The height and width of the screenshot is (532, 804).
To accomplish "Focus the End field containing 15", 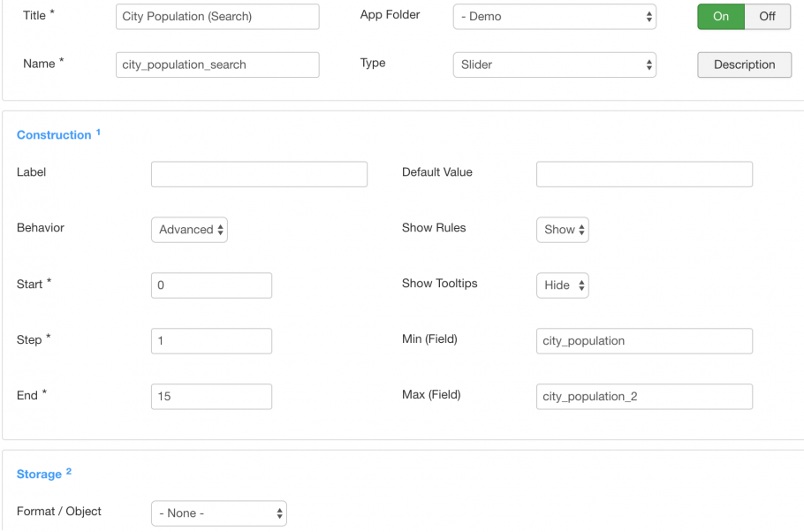I will coord(211,397).
